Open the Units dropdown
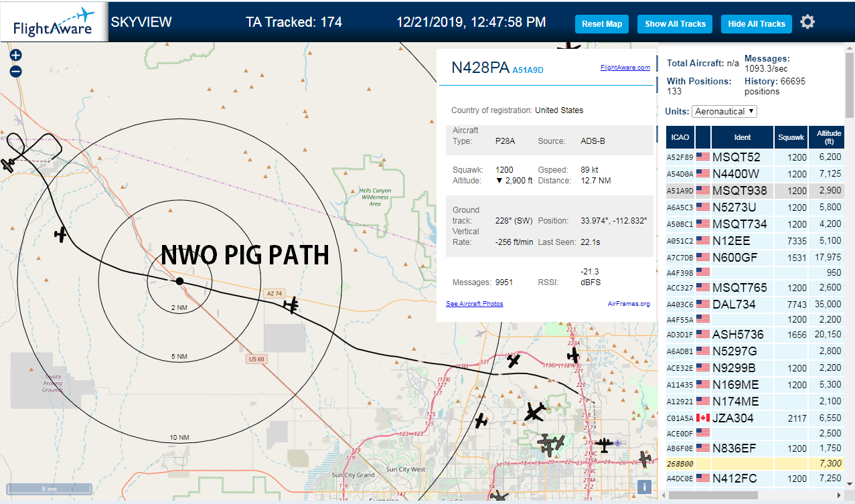 coord(724,111)
